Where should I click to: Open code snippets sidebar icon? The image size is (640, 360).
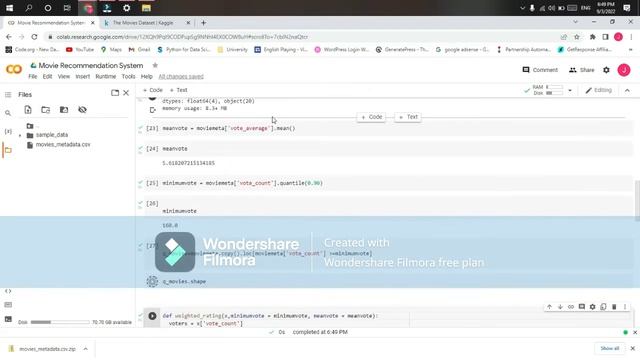(8, 291)
